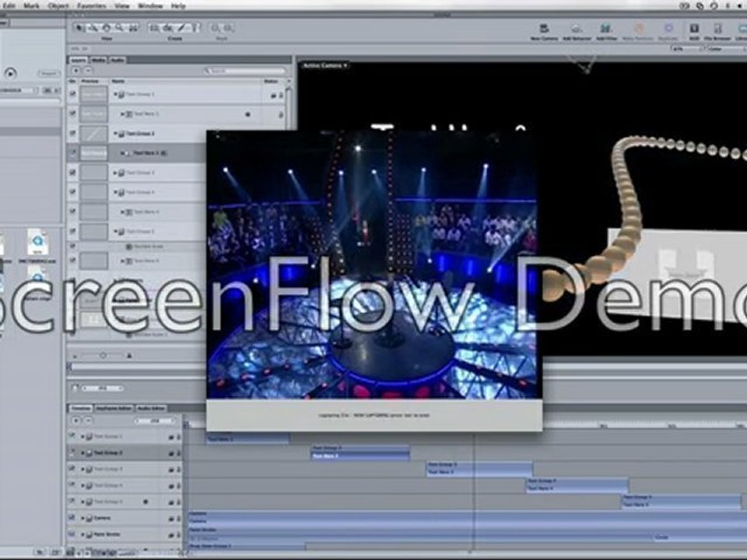The image size is (747, 560).
Task: Toggle Text Group 5 checkbox in timeline list
Action: (x=72, y=502)
